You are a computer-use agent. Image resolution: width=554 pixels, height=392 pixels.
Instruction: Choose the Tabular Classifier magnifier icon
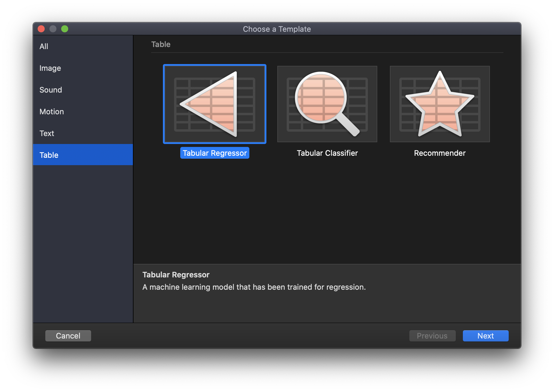click(327, 104)
